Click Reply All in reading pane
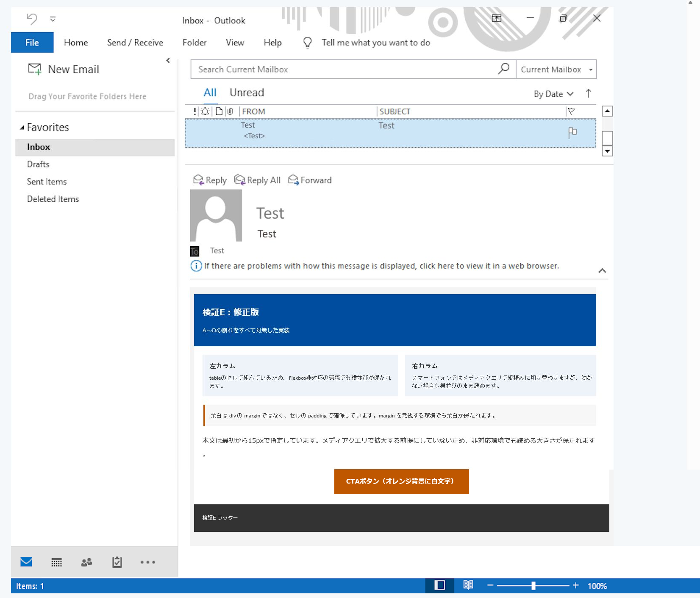 pyautogui.click(x=257, y=180)
